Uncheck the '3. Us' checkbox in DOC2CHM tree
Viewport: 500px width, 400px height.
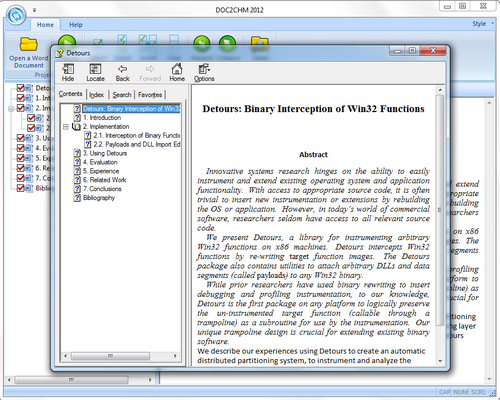[x=20, y=138]
